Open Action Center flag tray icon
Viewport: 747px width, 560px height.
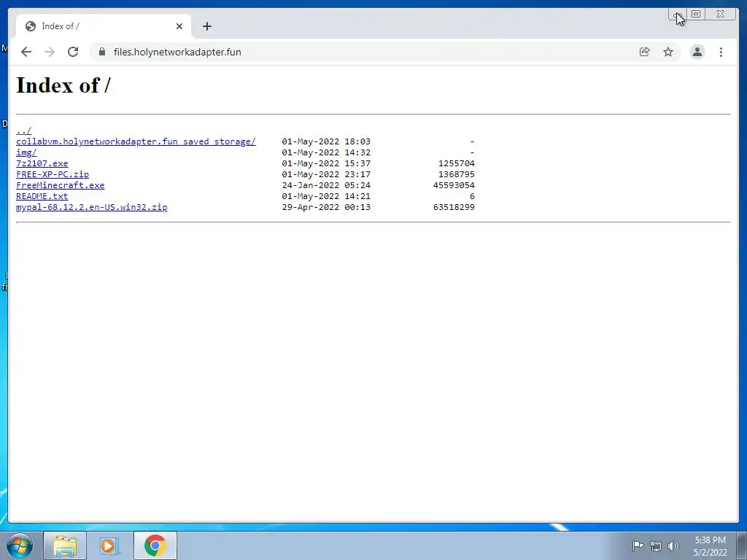[x=637, y=545]
